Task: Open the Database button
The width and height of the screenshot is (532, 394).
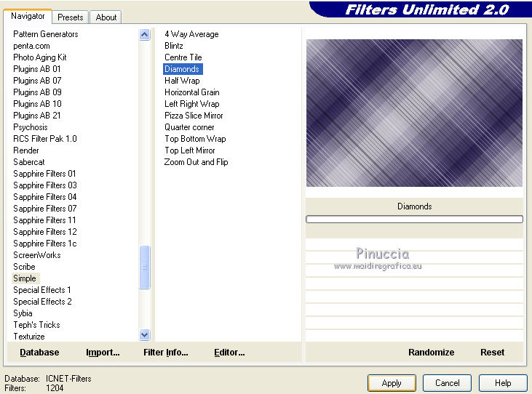Action: point(39,353)
